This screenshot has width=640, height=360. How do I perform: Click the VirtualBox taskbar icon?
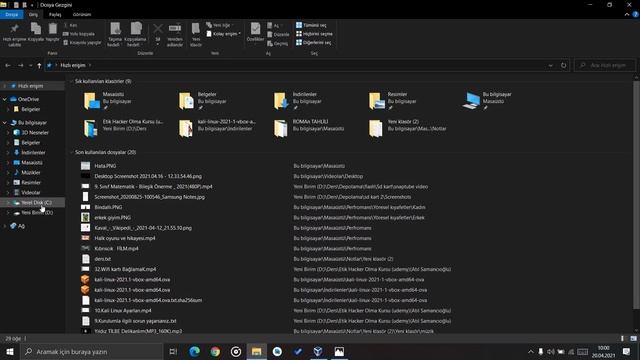pyautogui.click(x=318, y=351)
